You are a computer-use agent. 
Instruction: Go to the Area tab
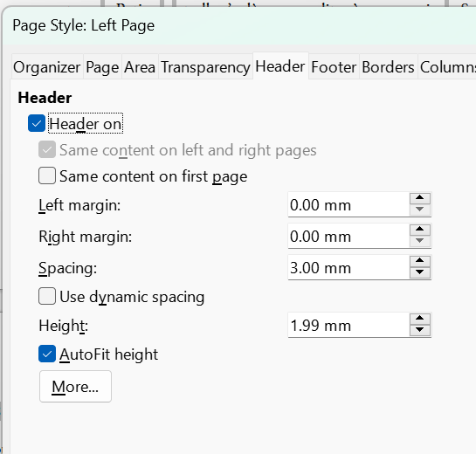pos(140,67)
